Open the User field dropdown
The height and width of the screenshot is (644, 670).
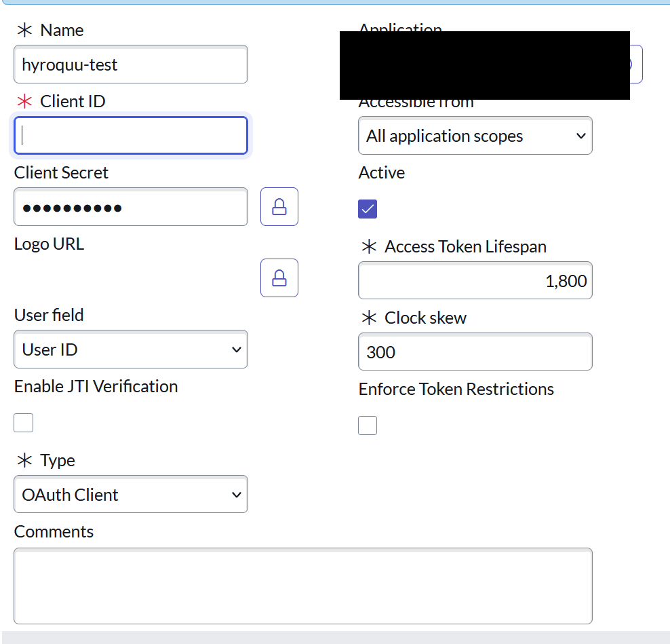130,349
